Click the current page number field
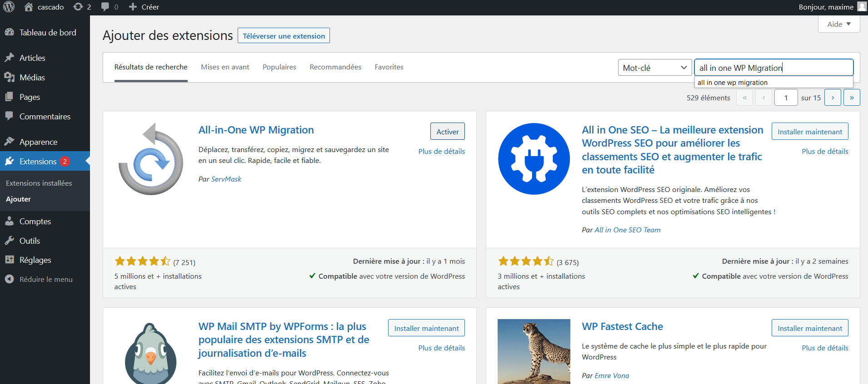868x384 pixels. pyautogui.click(x=786, y=98)
